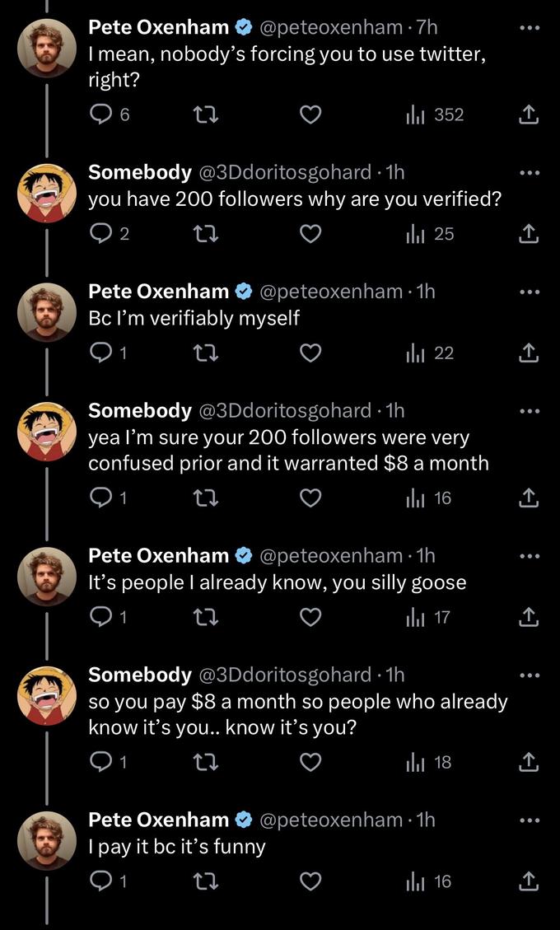Click Pete Oxenham's verified badge
The height and width of the screenshot is (930, 560).
tap(242, 26)
